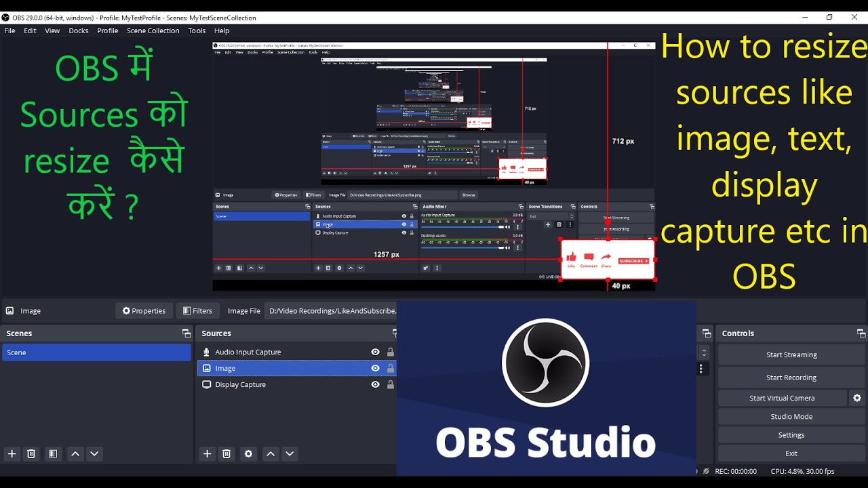Select the Image source row
The height and width of the screenshot is (488, 868).
pyautogui.click(x=297, y=368)
